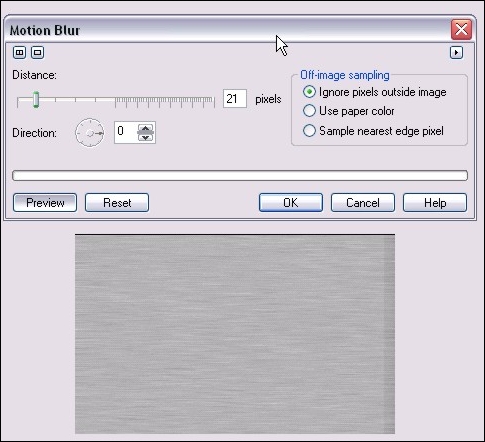The height and width of the screenshot is (442, 485).
Task: Increase direction value with up arrow
Action: click(x=145, y=128)
